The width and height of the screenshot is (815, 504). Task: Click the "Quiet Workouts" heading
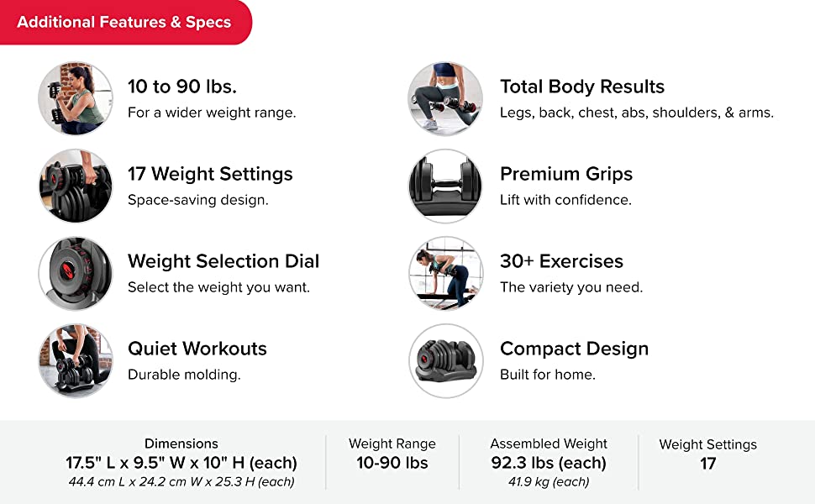point(197,349)
